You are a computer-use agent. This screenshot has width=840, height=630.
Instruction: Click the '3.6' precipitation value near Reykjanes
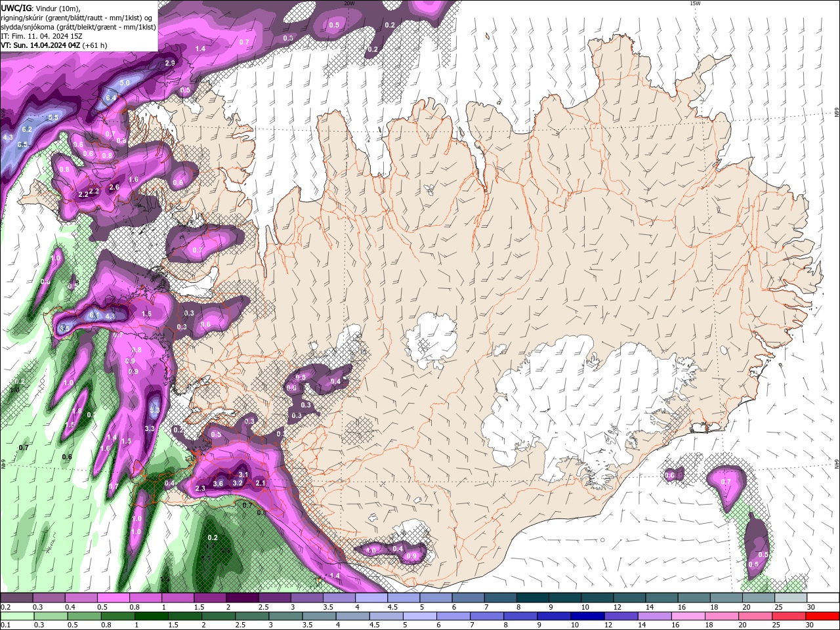(x=219, y=484)
